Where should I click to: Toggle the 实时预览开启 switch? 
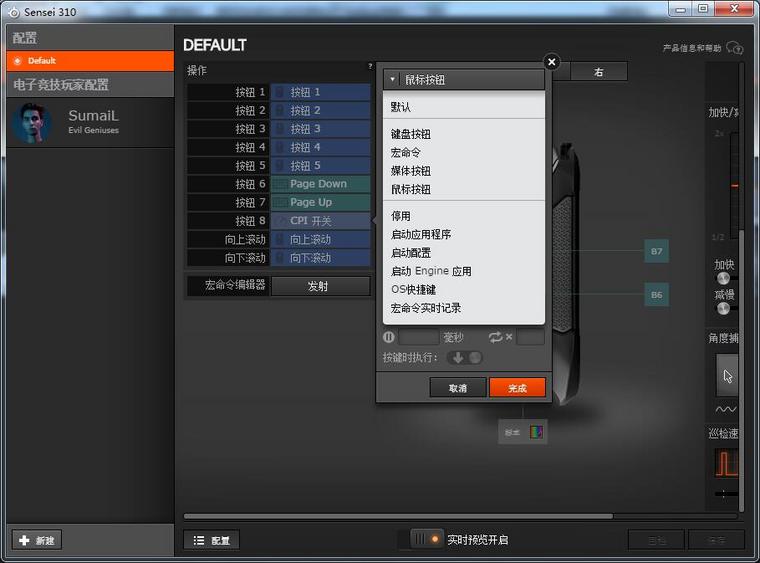click(x=427, y=539)
